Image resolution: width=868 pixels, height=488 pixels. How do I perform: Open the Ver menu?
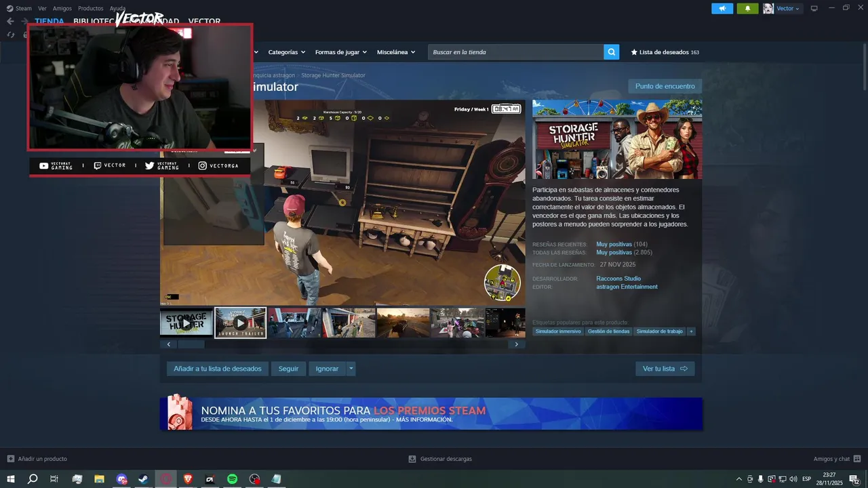(x=42, y=8)
